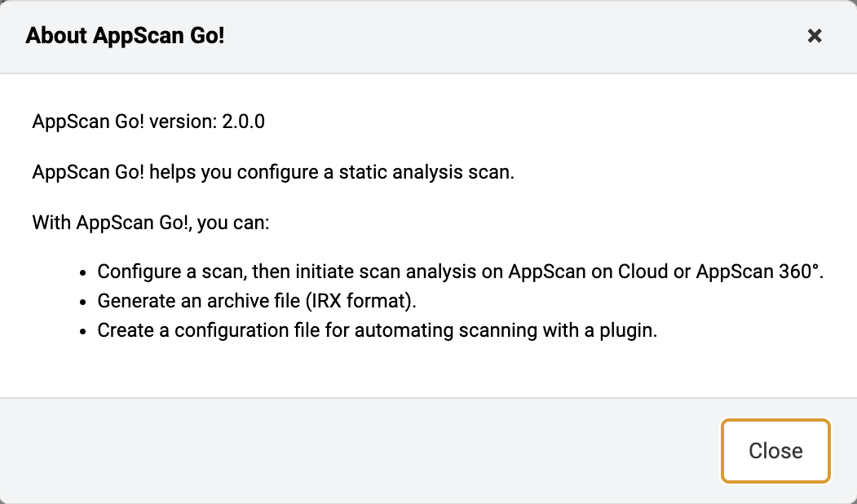Click the 'AppScan Go! version:' label
Image resolution: width=857 pixels, height=504 pixels.
point(125,122)
